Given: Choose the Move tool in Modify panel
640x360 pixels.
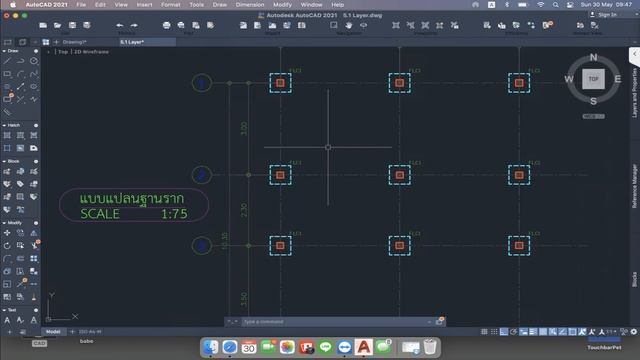Looking at the screenshot, I should [x=7, y=233].
